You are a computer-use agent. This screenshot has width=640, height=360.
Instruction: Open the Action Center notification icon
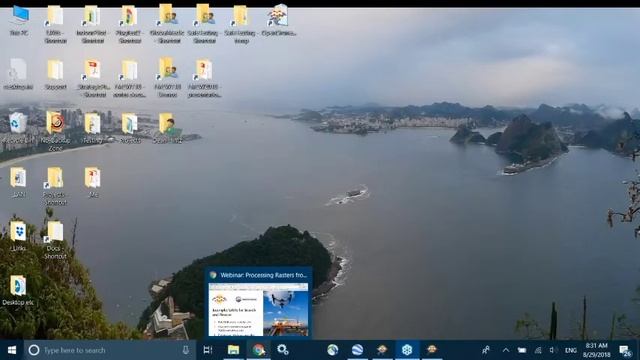[624, 350]
